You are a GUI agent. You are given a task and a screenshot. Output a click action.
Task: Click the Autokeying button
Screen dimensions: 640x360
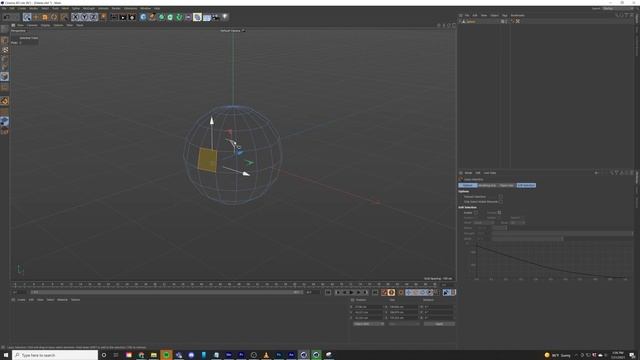[x=391, y=293]
